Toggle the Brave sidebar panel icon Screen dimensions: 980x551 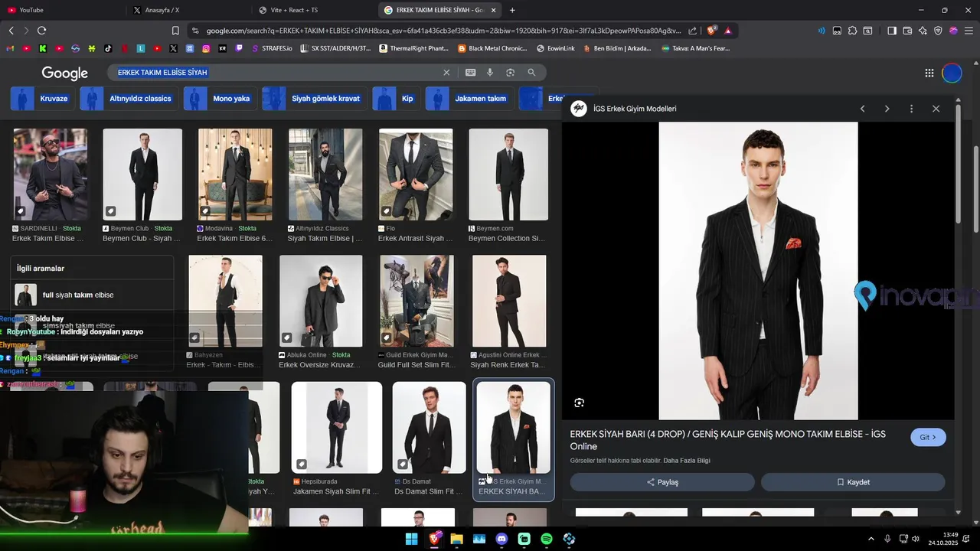[x=892, y=31]
